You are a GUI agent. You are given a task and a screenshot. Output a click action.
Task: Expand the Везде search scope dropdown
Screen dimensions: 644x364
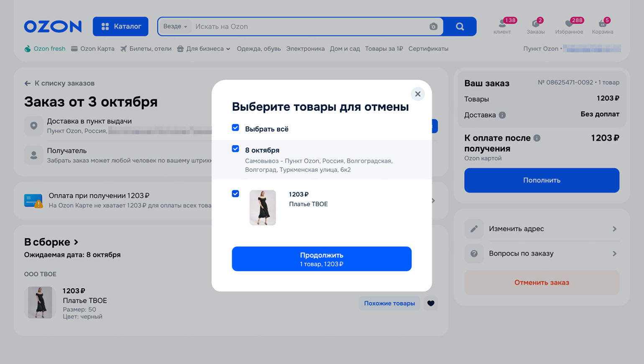(x=175, y=26)
